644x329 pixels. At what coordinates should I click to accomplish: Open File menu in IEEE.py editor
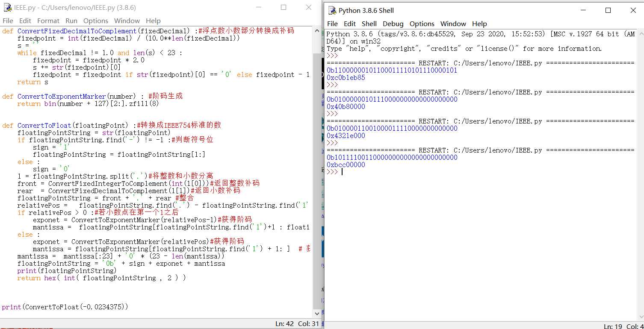point(8,21)
